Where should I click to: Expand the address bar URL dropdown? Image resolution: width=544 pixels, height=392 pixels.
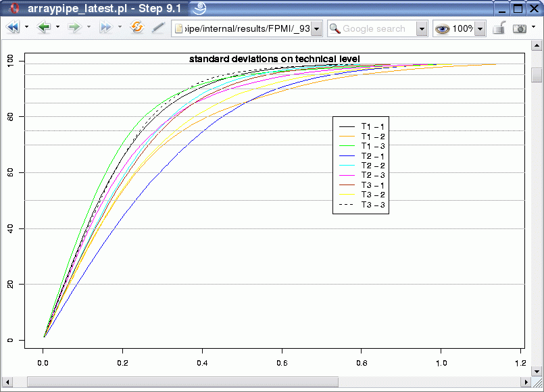(x=316, y=29)
